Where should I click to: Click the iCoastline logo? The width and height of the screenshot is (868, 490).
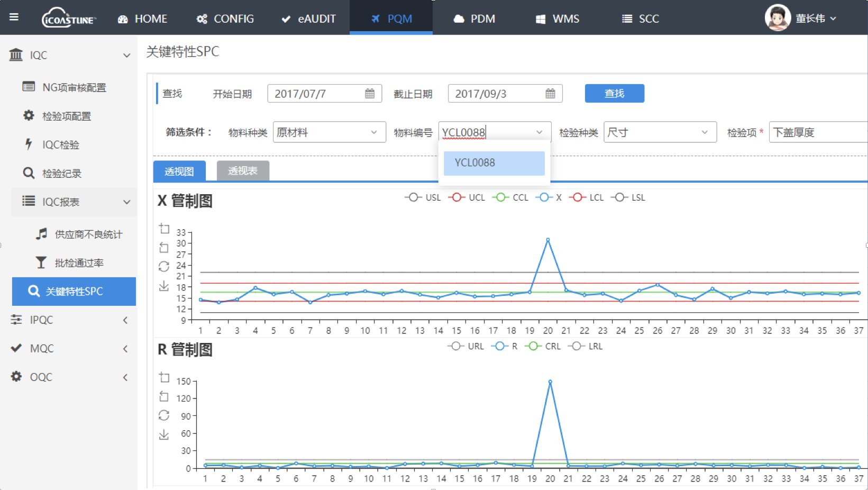pos(68,18)
